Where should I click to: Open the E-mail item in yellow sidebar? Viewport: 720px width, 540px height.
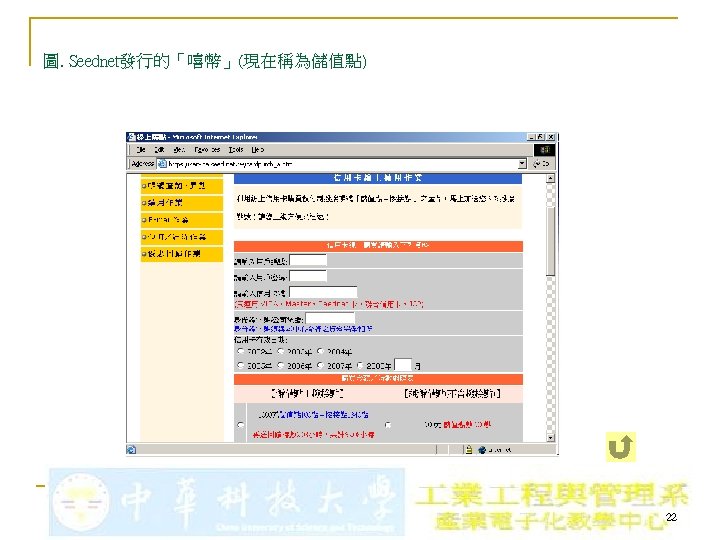pyautogui.click(x=182, y=219)
